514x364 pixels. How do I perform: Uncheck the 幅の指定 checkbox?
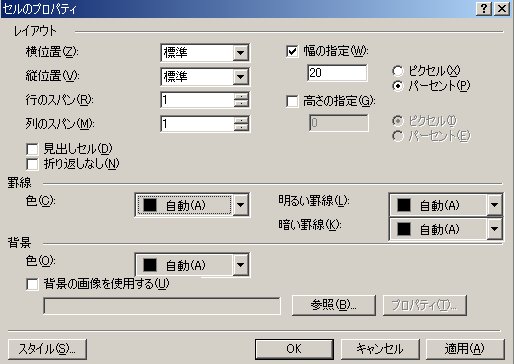tap(292, 52)
